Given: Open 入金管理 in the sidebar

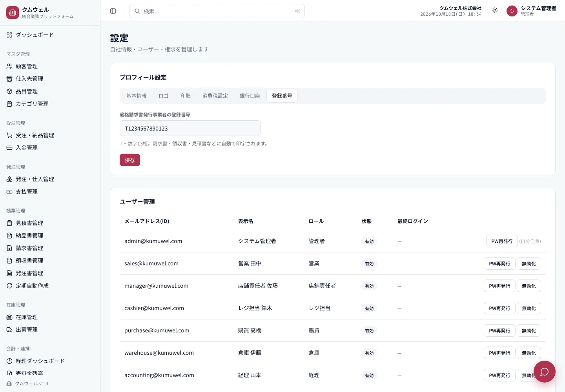Looking at the screenshot, I should click(50, 148).
